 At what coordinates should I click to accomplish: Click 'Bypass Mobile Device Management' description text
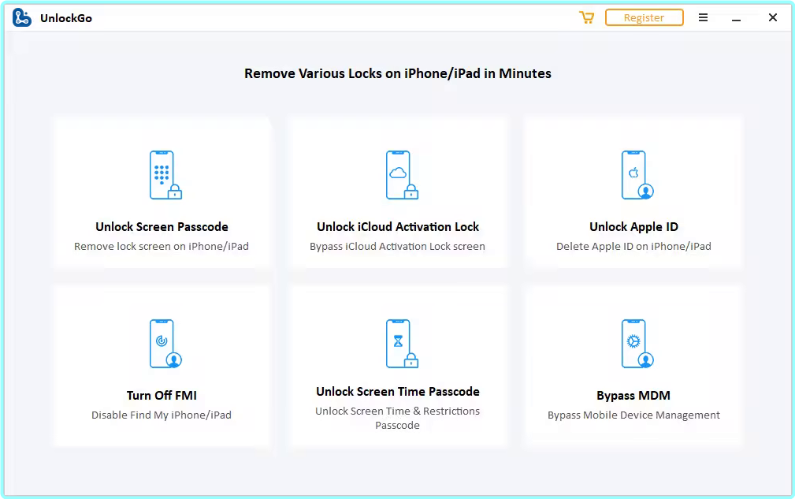[633, 415]
